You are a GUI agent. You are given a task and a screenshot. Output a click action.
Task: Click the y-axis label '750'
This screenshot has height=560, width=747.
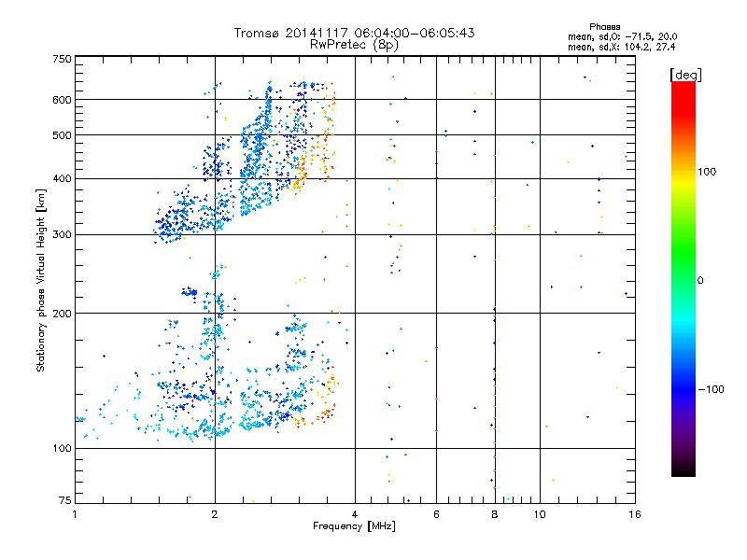pos(62,59)
